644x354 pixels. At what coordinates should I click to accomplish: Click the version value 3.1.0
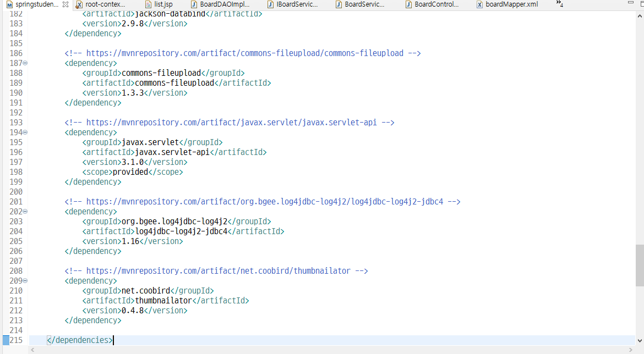coord(133,162)
